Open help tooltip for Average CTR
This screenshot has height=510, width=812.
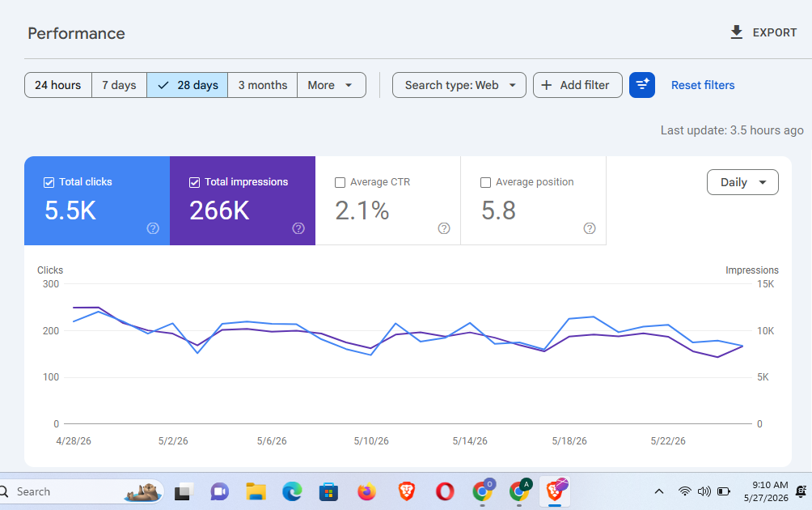point(444,228)
